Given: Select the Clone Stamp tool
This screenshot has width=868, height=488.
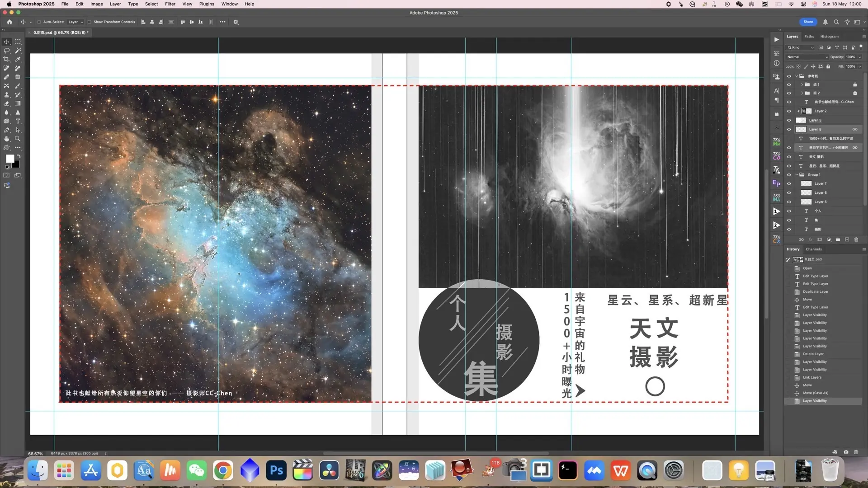Looking at the screenshot, I should point(6,95).
